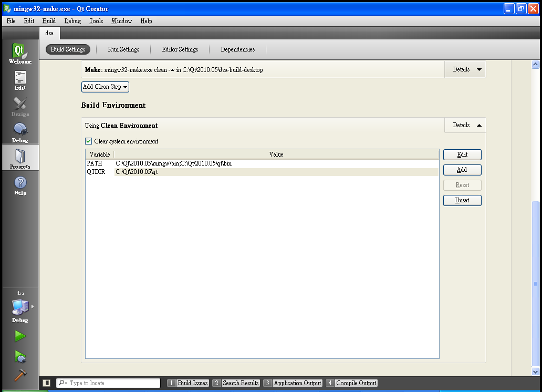Click the Variable column header
This screenshot has width=542, height=392.
[x=100, y=154]
